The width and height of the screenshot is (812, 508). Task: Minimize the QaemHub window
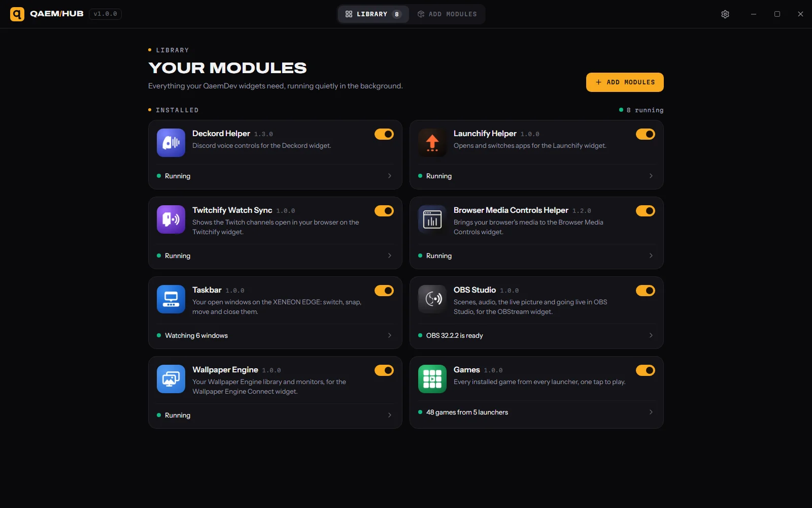click(754, 14)
